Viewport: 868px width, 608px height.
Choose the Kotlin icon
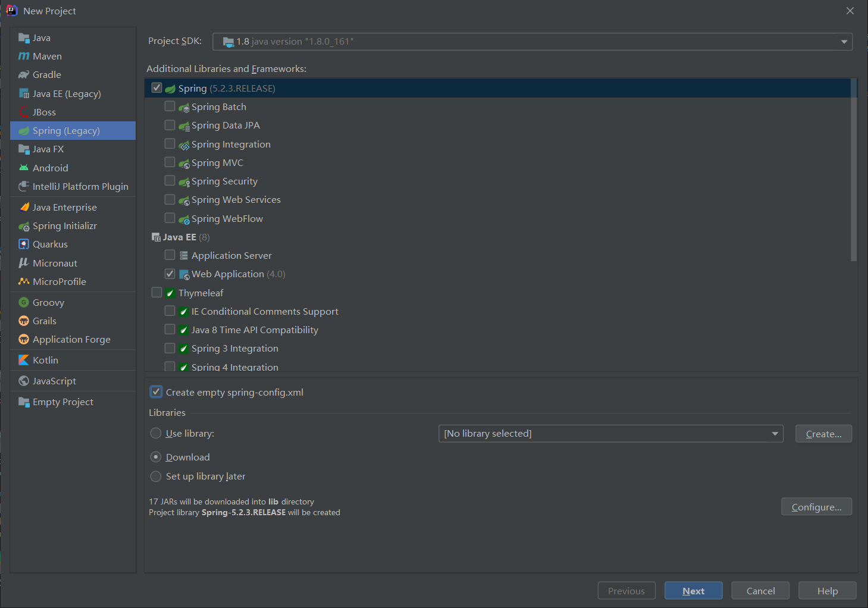[x=24, y=360]
